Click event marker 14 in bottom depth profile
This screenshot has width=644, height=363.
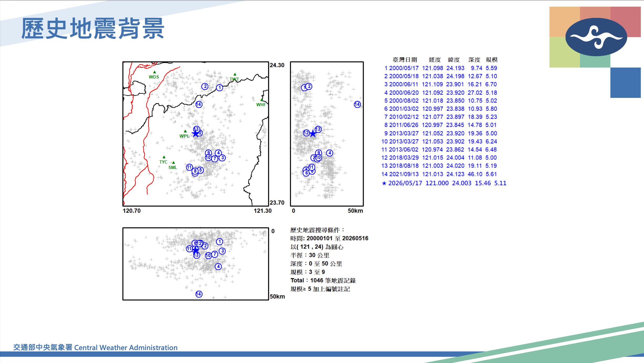(199, 294)
